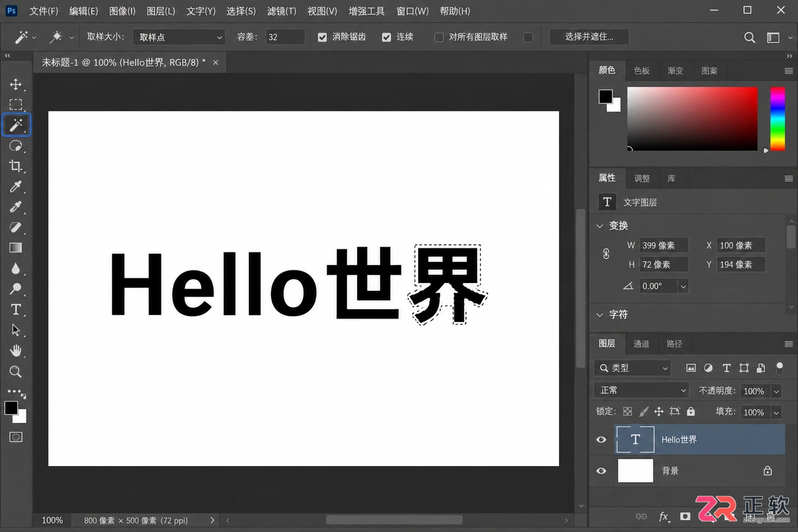Switch to the 调整 tab
The width and height of the screenshot is (798, 532).
pos(642,178)
